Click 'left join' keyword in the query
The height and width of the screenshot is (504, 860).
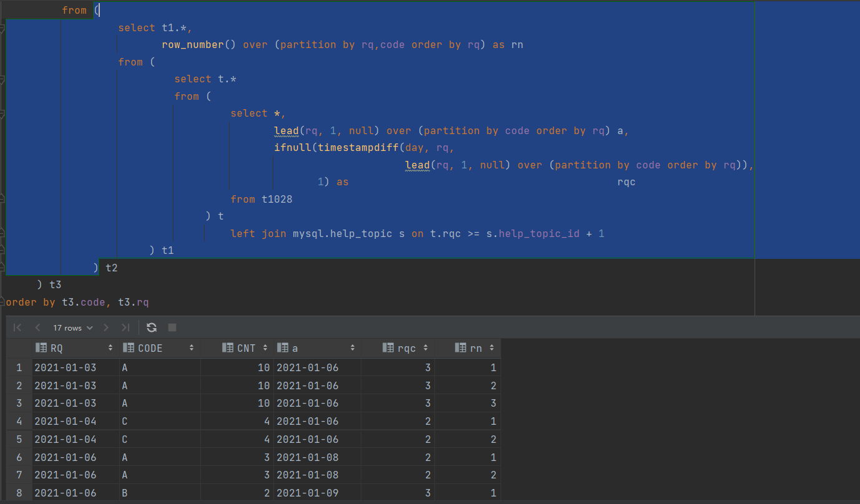tap(258, 234)
